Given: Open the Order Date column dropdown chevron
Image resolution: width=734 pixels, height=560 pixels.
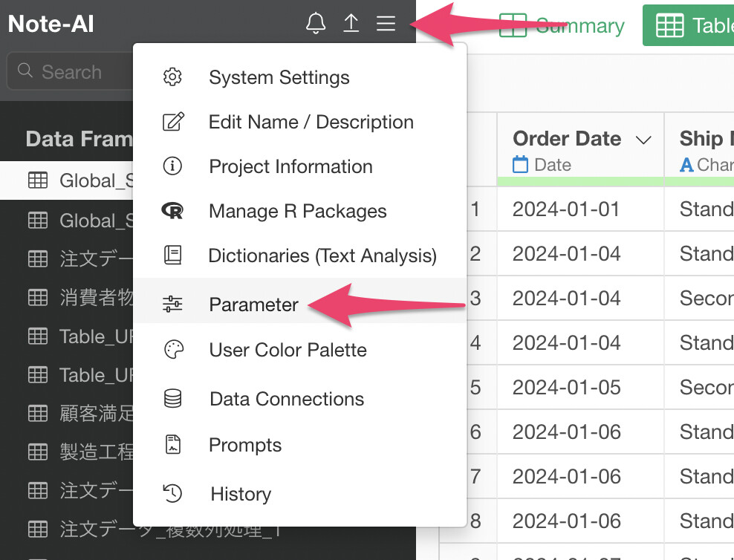Looking at the screenshot, I should point(644,140).
